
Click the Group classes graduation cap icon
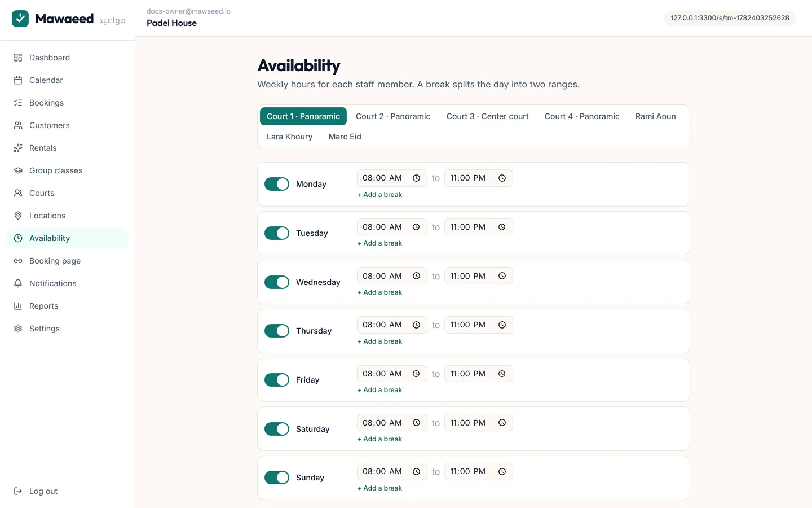pos(18,170)
